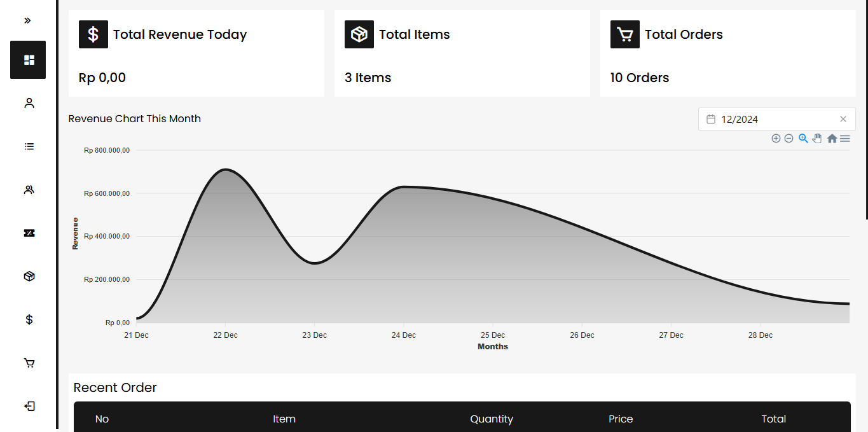Screen dimensions: 868x432
Task: Open the dashboard grid icon in sidebar
Action: click(x=28, y=60)
